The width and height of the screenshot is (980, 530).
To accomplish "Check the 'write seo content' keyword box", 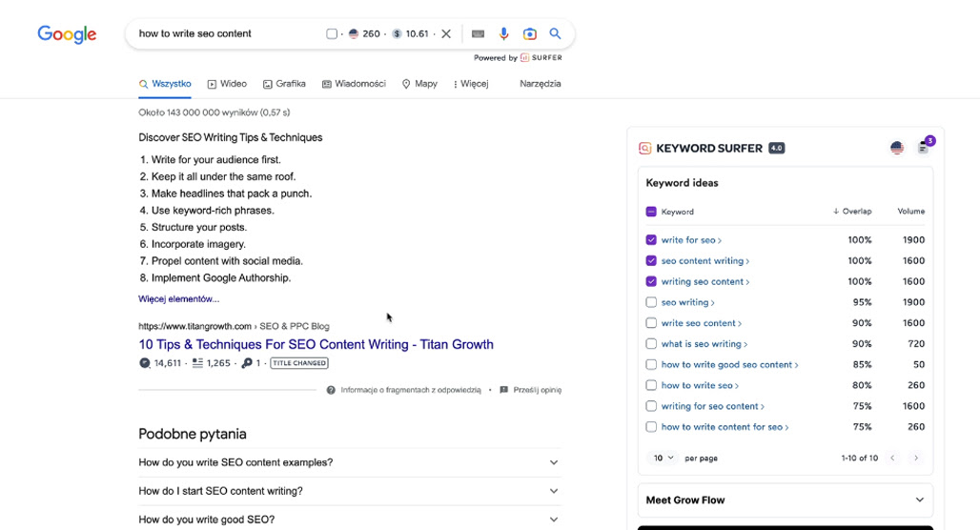I will tap(651, 323).
